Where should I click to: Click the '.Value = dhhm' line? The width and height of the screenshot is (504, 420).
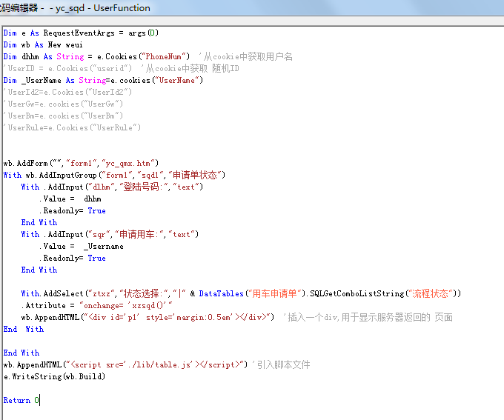click(x=70, y=199)
